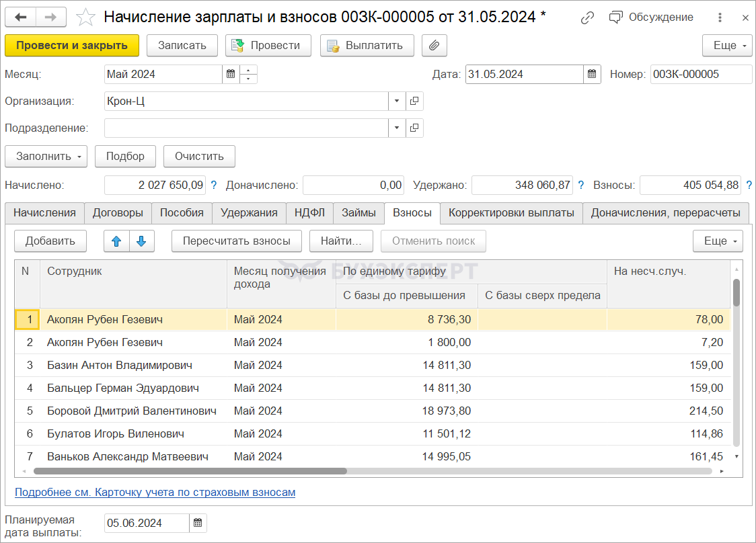Move row down with blue arrow
The image size is (756, 543).
pyautogui.click(x=141, y=241)
